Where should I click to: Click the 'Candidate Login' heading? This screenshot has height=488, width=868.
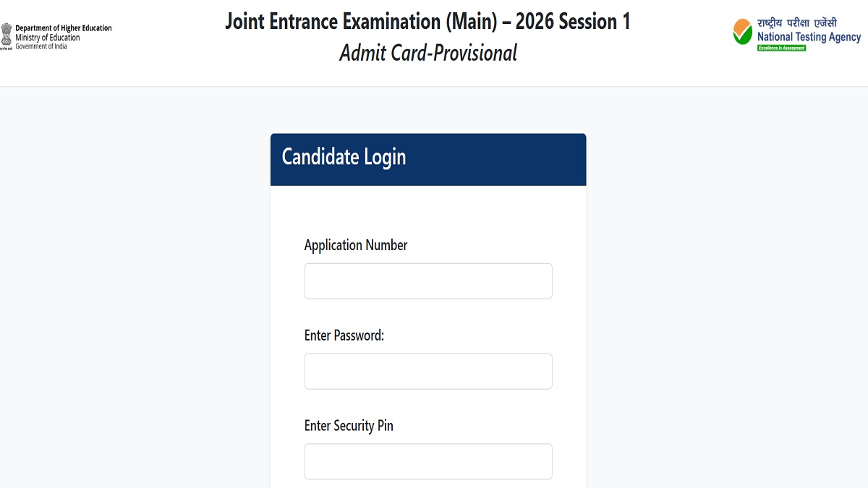coord(344,157)
